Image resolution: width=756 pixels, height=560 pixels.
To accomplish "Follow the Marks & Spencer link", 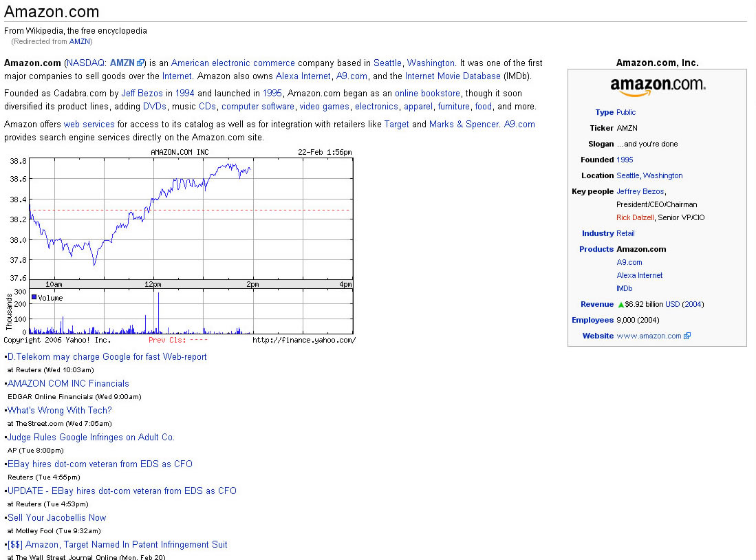I will point(464,125).
